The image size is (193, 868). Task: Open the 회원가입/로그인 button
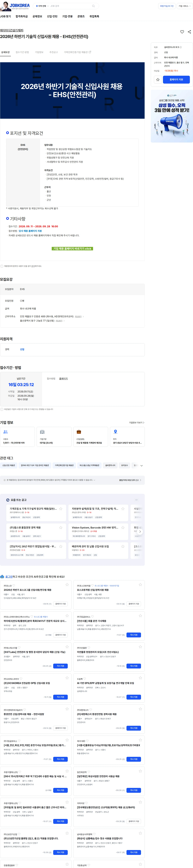[x=167, y=6]
